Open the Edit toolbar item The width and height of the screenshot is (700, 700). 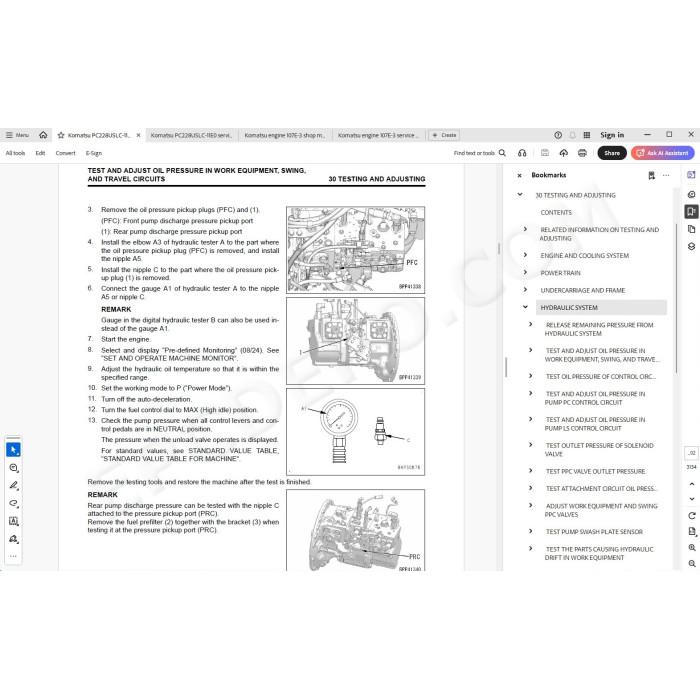(40, 153)
